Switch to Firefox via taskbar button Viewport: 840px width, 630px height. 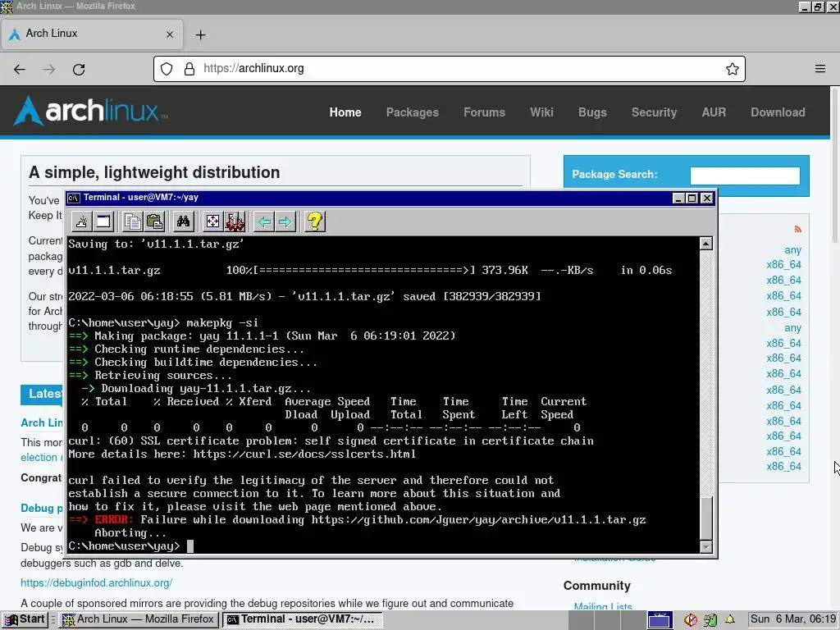coord(138,619)
